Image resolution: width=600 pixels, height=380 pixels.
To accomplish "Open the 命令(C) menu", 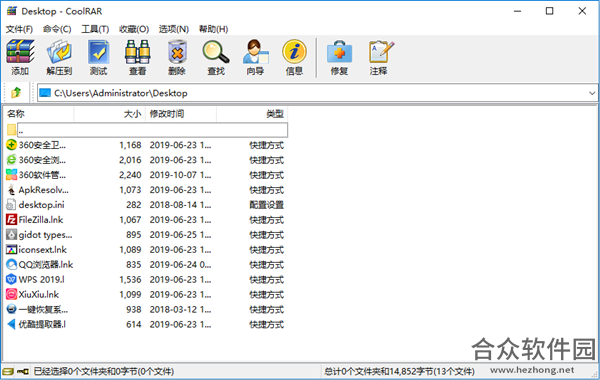I will click(57, 29).
